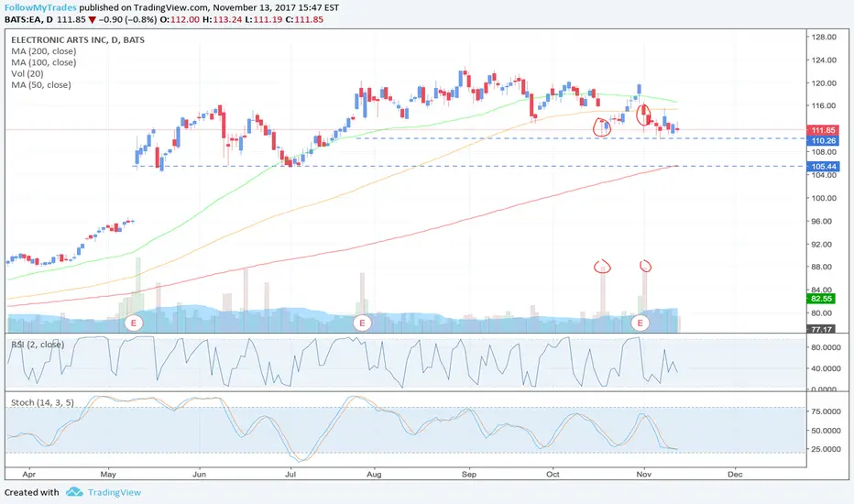Select the Vol (20) legend label
Image resolution: width=854 pixels, height=504 pixels.
(27, 73)
